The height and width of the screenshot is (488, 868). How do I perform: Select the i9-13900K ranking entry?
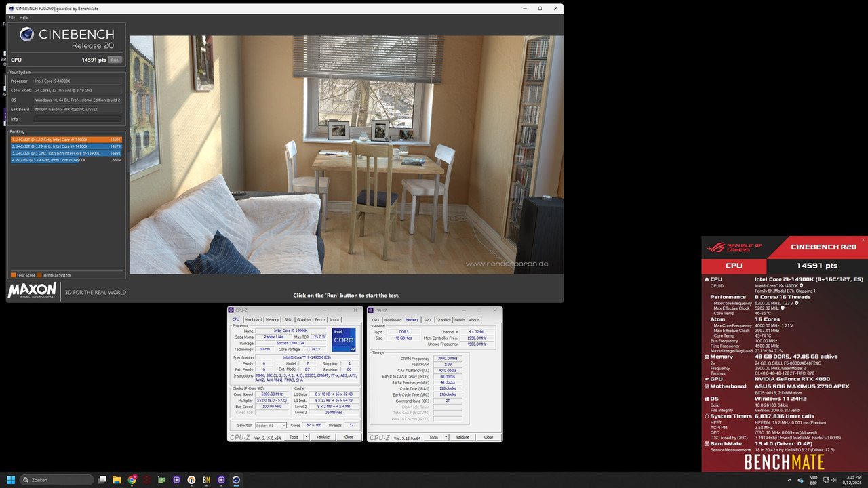(x=66, y=153)
